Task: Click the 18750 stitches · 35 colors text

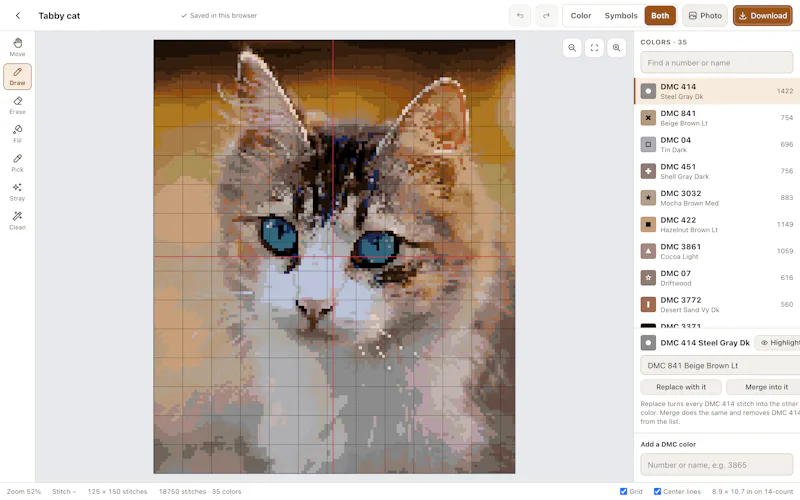Action: [x=199, y=491]
